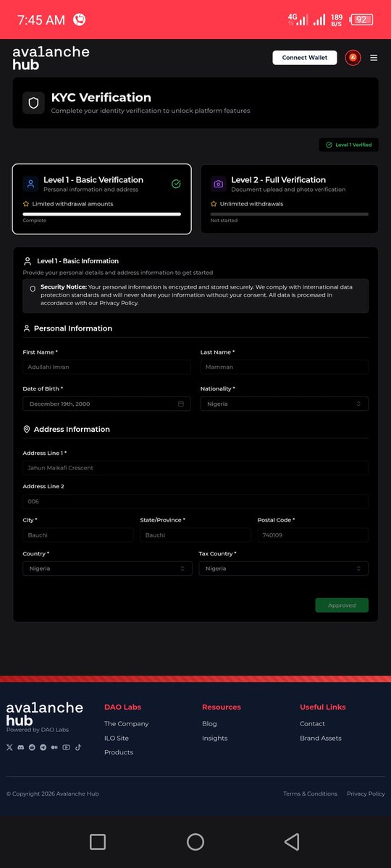This screenshot has height=868, width=391.
Task: Open the Date of Birth calendar icon
Action: (181, 404)
